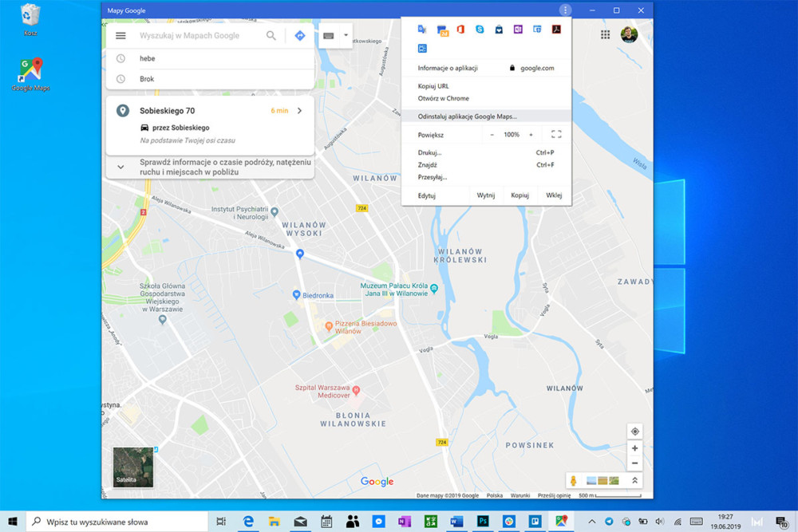Zoom in the map with plus button
The width and height of the screenshot is (798, 532).
(x=634, y=448)
